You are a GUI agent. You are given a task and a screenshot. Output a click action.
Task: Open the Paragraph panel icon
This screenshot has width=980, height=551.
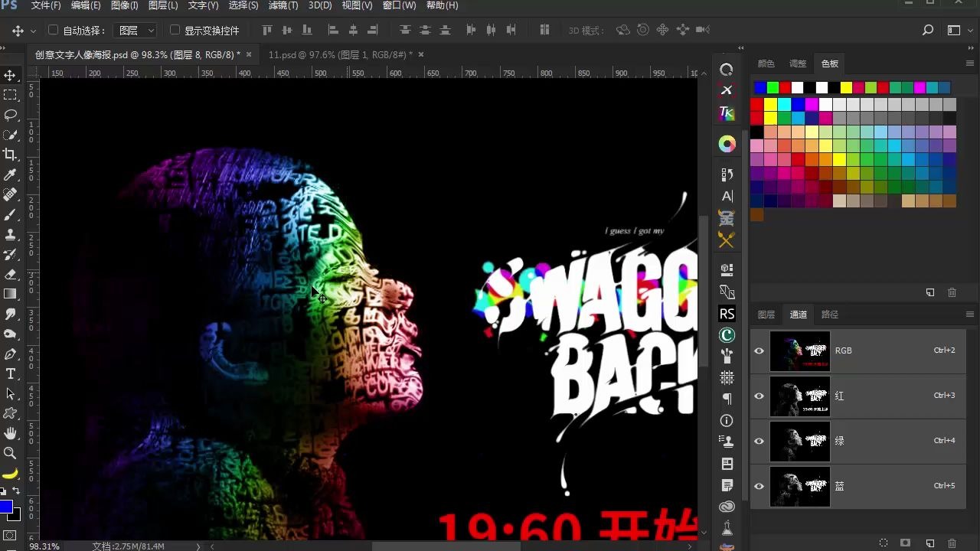[727, 399]
